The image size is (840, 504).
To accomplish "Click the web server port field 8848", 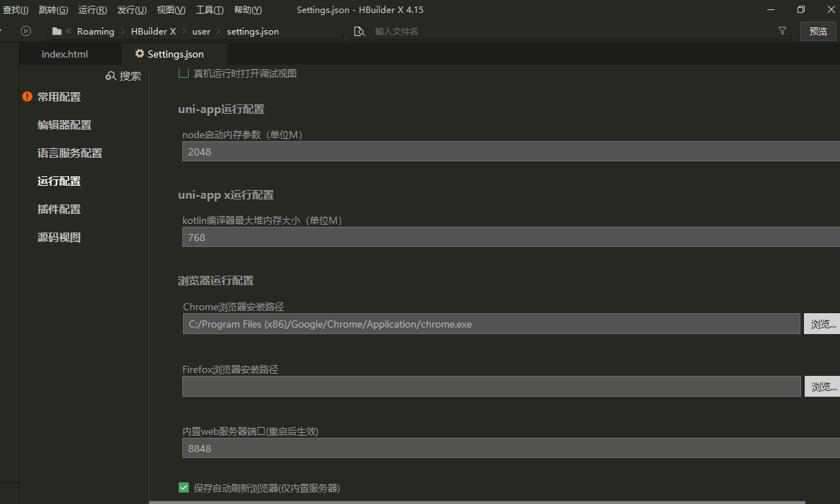I will pyautogui.click(x=511, y=449).
